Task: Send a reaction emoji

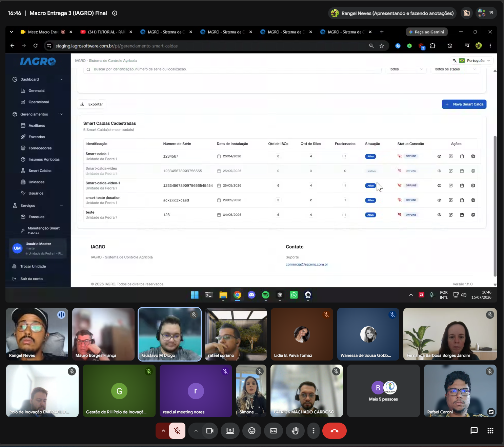Action: [252, 431]
